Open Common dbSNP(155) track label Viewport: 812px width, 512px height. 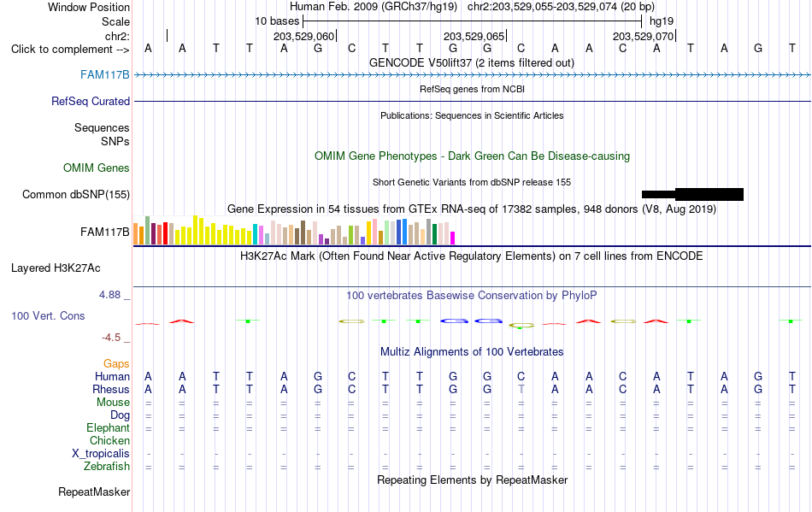pos(75,194)
